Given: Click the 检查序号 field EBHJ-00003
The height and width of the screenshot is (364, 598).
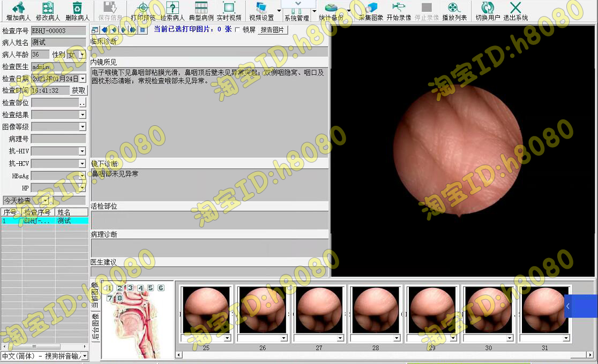Looking at the screenshot, I should click(x=59, y=31).
